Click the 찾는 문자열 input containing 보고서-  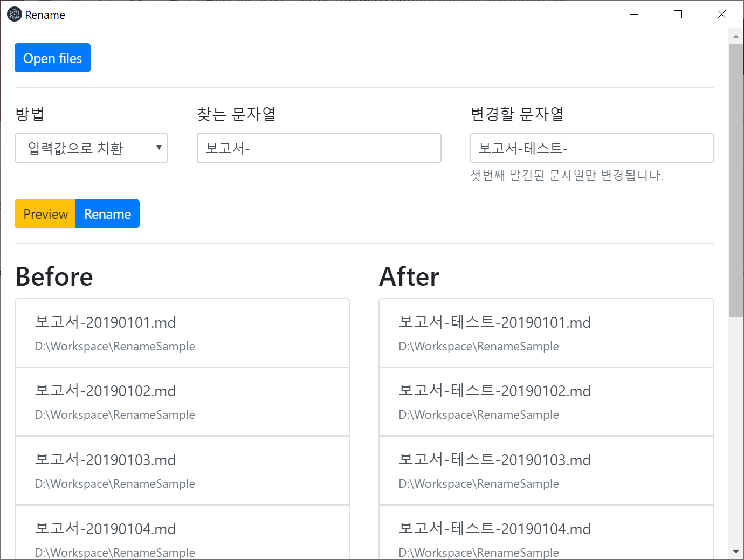pos(319,148)
